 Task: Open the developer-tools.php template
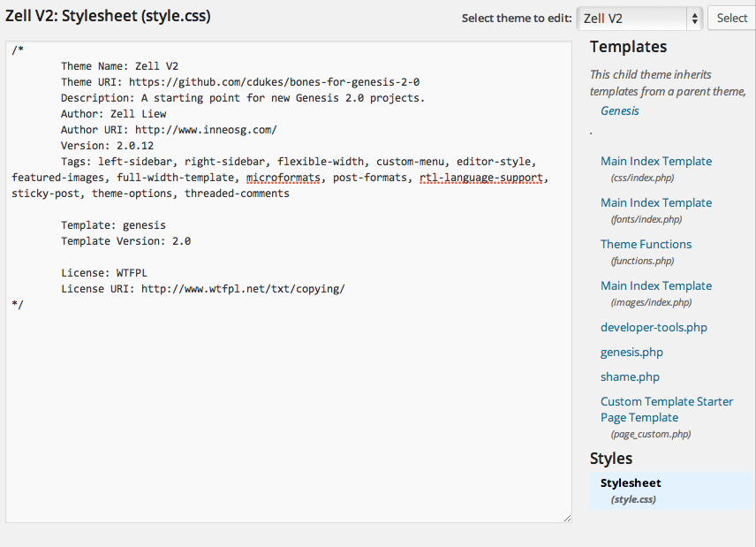tap(654, 327)
